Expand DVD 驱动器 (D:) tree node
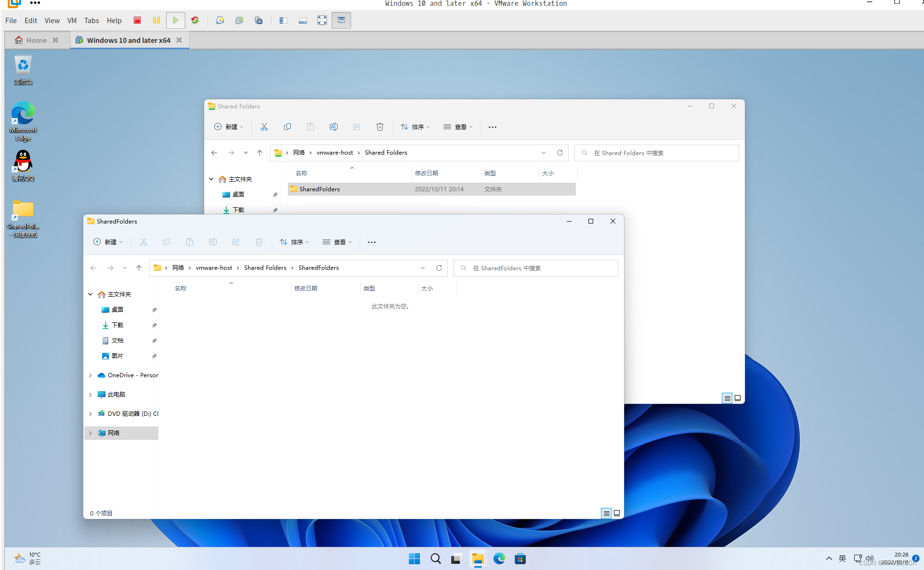The height and width of the screenshot is (570, 924). [90, 414]
